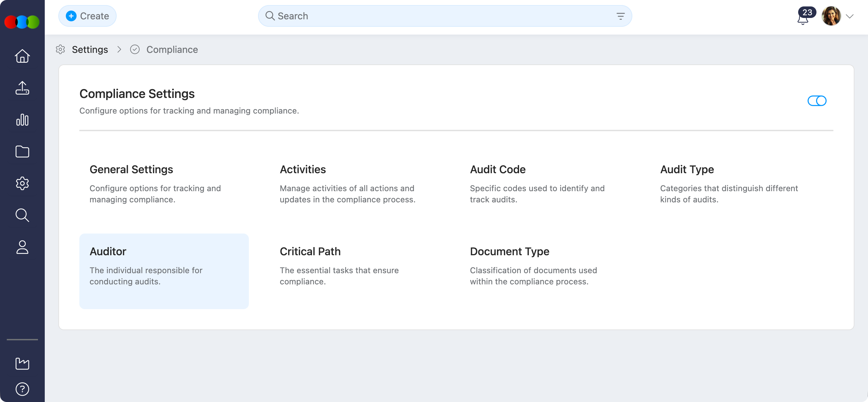Image resolution: width=868 pixels, height=402 pixels.
Task: Click the sidebar Settings gear icon
Action: (x=22, y=183)
